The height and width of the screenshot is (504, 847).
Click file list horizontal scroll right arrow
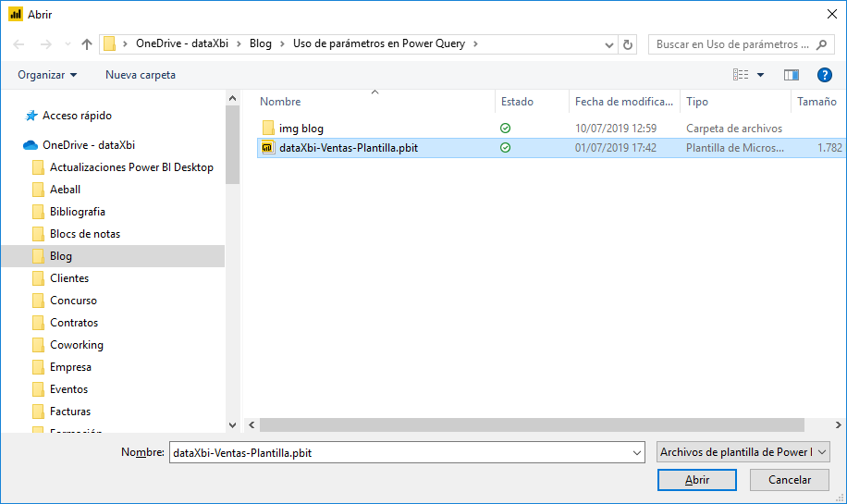coord(839,425)
